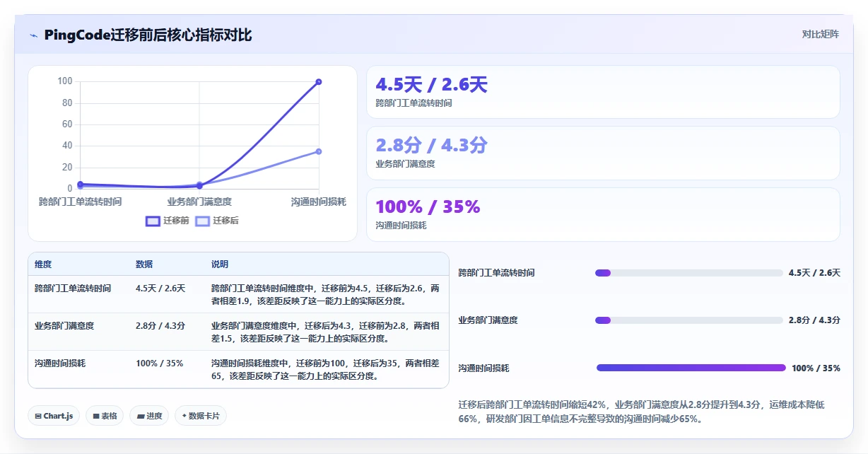Viewport: 868px width, 454px height.
Task: Click progress label 沟通时间损耗
Action: tap(483, 368)
